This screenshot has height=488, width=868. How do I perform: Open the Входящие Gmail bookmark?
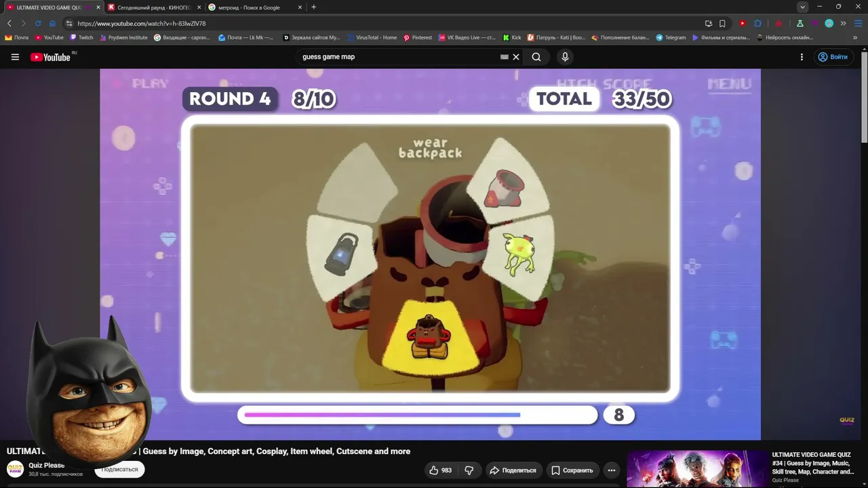(182, 38)
